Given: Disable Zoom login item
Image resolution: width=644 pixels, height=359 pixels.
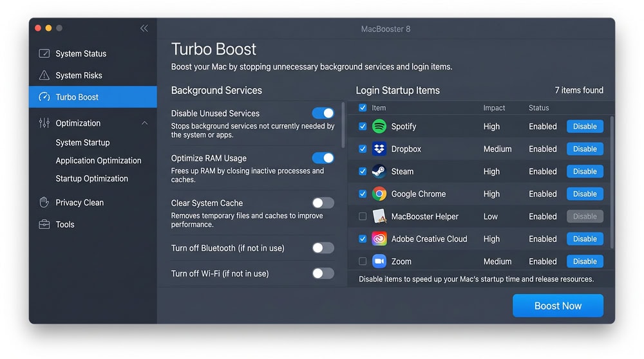Looking at the screenshot, I should (585, 261).
